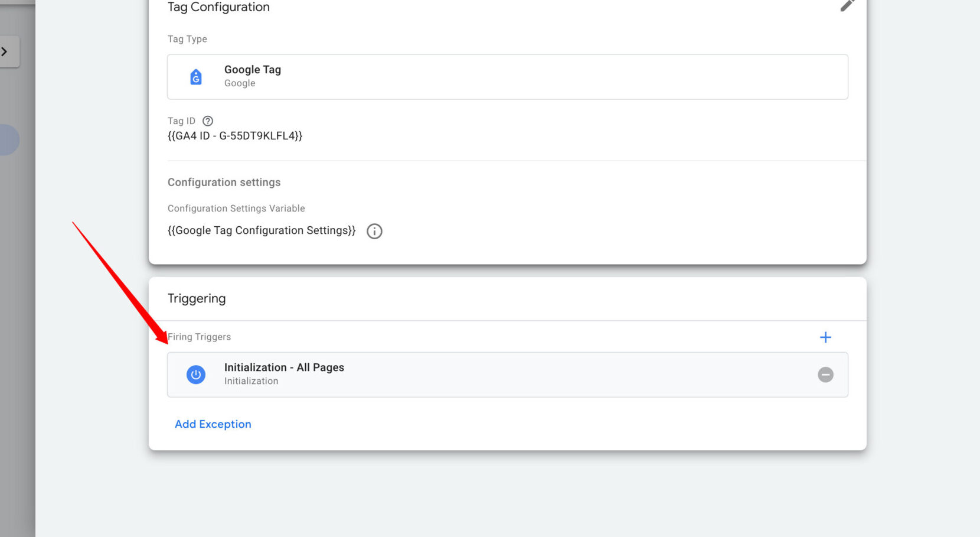This screenshot has height=537, width=980.
Task: Click the plus icon to add a firing trigger
Action: (825, 337)
